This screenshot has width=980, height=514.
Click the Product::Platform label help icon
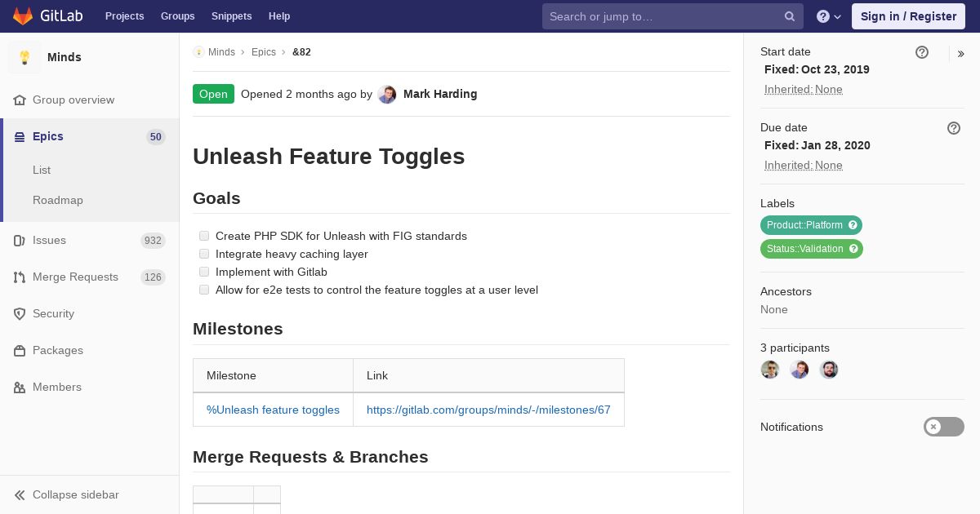coord(853,225)
